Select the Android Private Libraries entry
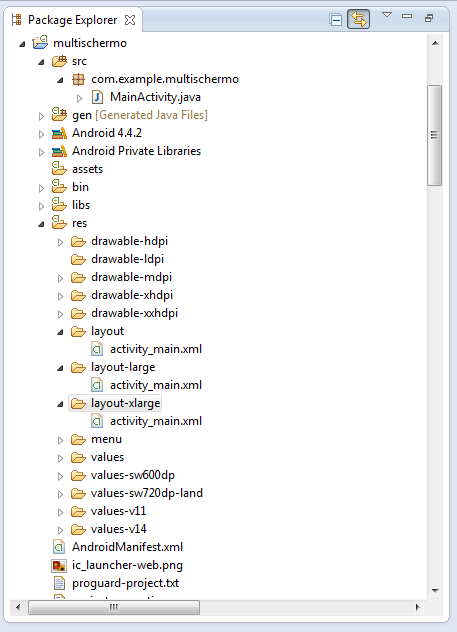The height and width of the screenshot is (632, 457). pos(136,151)
